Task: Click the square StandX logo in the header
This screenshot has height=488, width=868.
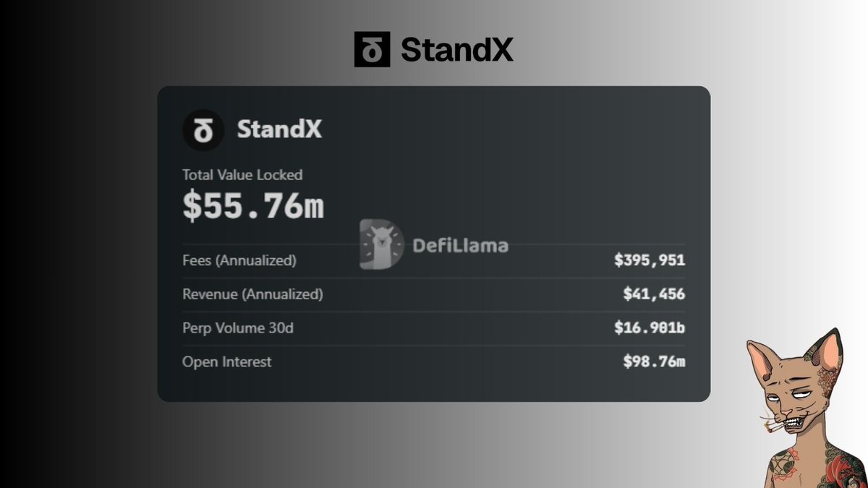Action: (x=372, y=49)
